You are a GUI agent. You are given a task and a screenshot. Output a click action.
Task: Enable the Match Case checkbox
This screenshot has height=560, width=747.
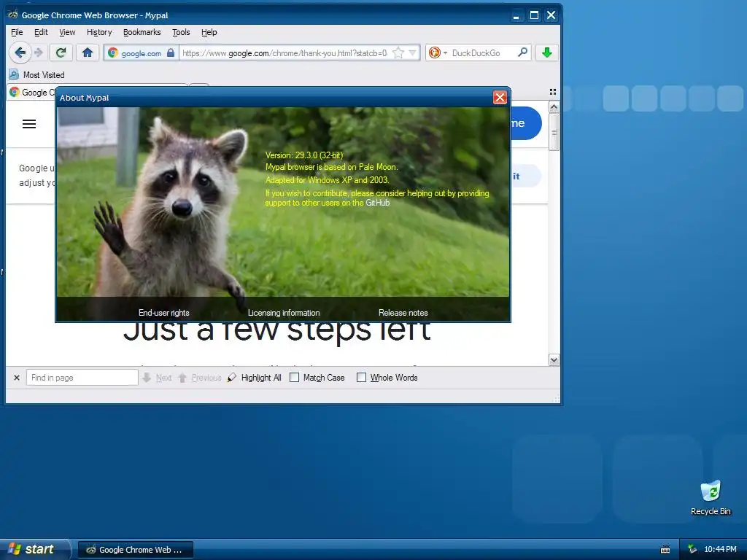295,378
